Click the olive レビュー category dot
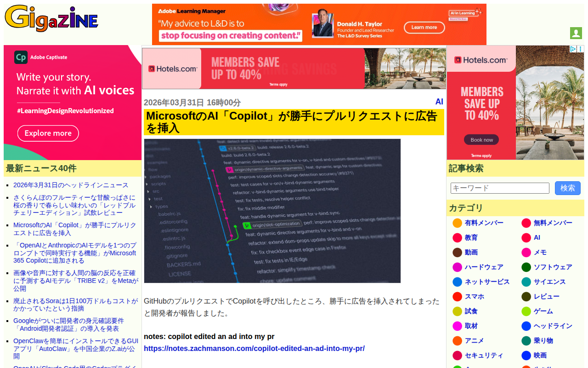This screenshot has height=368, width=588. click(x=526, y=297)
